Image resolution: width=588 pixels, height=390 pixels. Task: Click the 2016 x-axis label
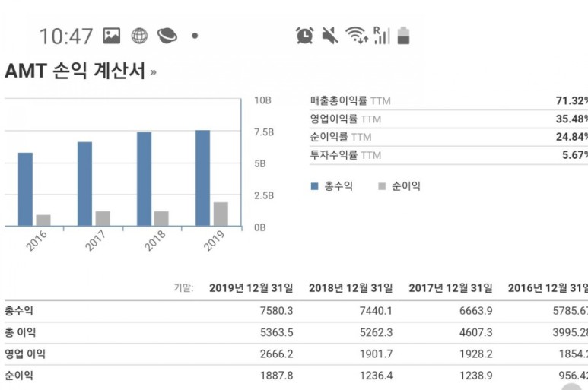pyautogui.click(x=37, y=240)
